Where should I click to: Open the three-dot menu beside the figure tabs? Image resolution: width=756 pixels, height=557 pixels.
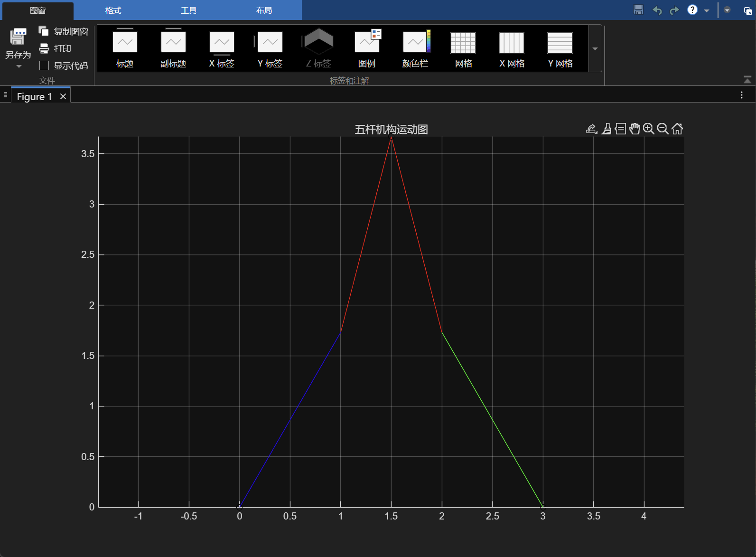tap(742, 95)
